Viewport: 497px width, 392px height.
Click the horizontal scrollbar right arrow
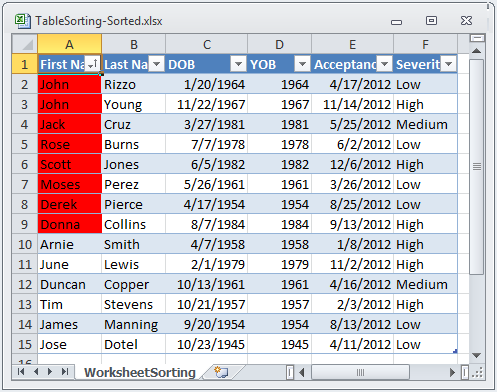click(x=452, y=372)
